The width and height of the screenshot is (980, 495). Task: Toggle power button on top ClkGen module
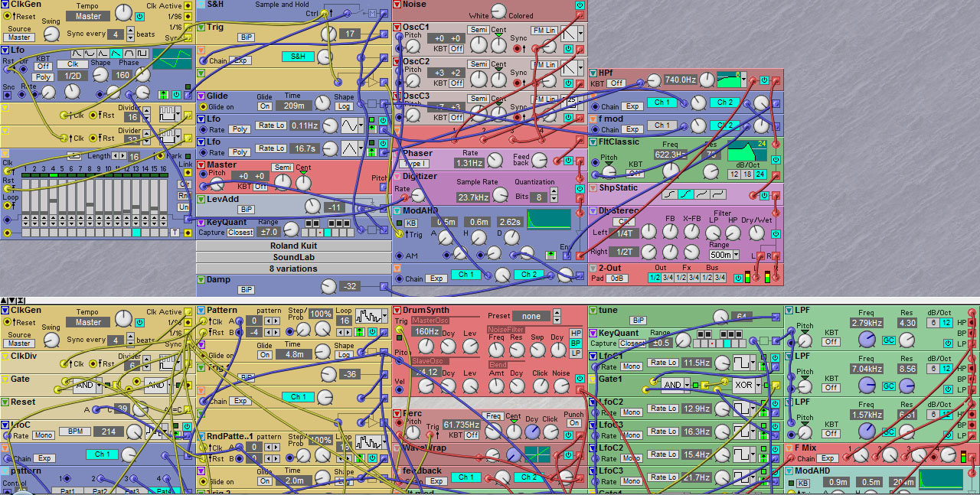click(139, 16)
